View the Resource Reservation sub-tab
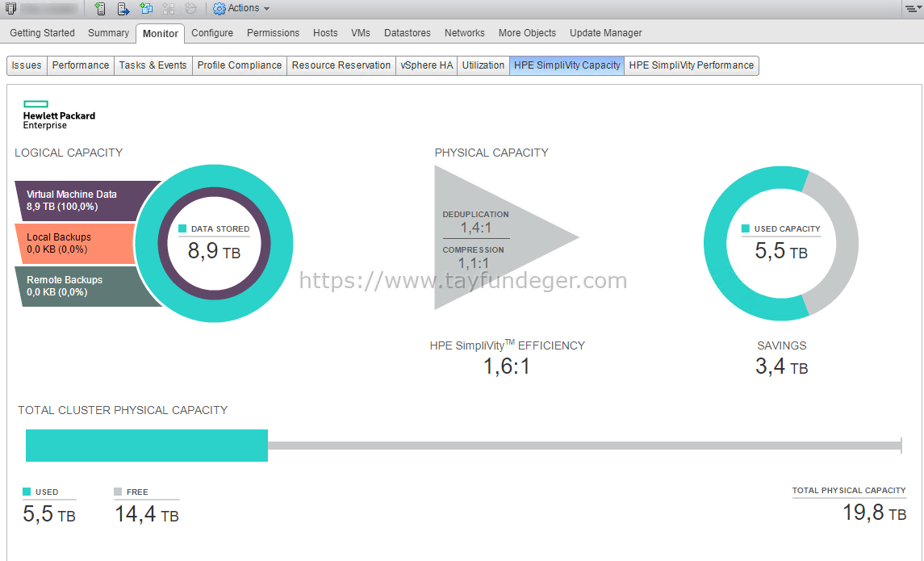The height and width of the screenshot is (561, 924). tap(341, 65)
